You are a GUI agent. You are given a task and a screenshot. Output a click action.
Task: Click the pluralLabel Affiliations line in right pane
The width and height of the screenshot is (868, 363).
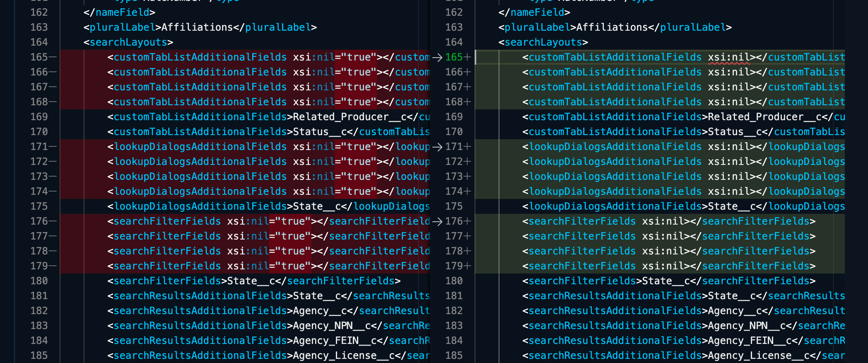point(615,27)
